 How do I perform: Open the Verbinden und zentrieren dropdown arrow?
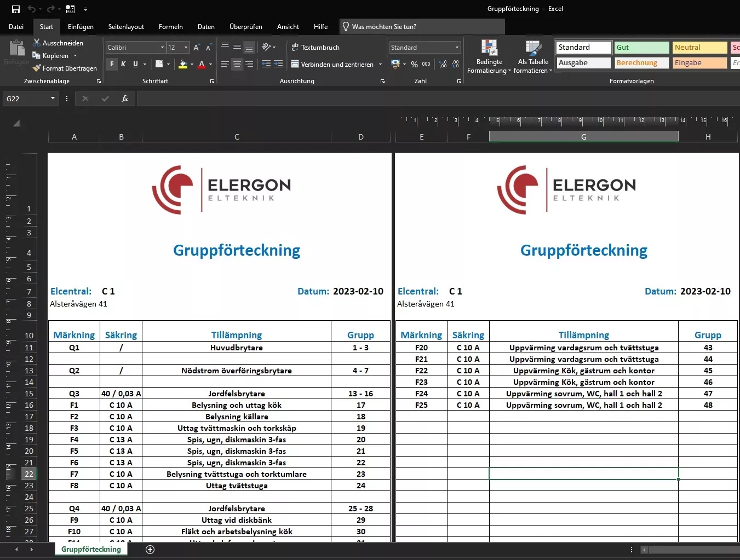tap(380, 65)
